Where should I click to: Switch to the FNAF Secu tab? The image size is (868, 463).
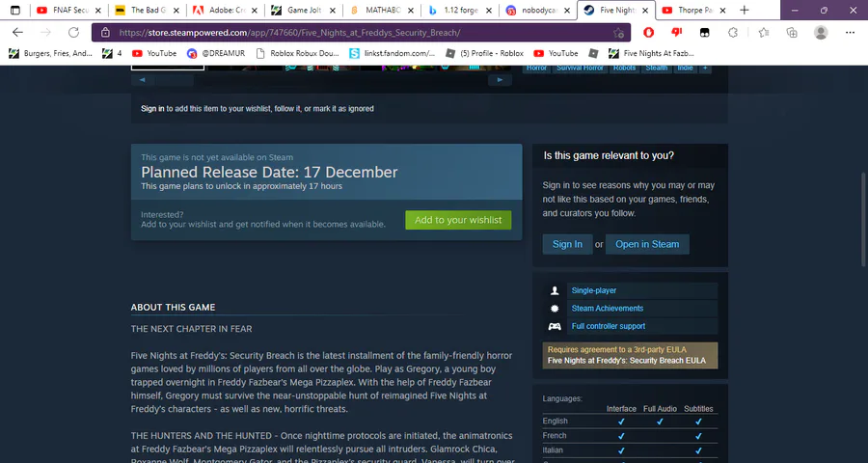point(68,10)
